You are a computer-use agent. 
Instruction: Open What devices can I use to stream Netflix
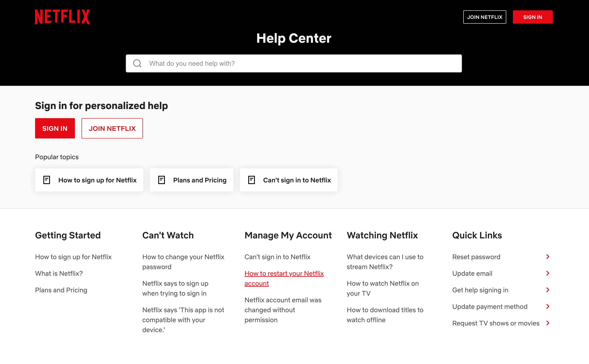click(x=385, y=262)
